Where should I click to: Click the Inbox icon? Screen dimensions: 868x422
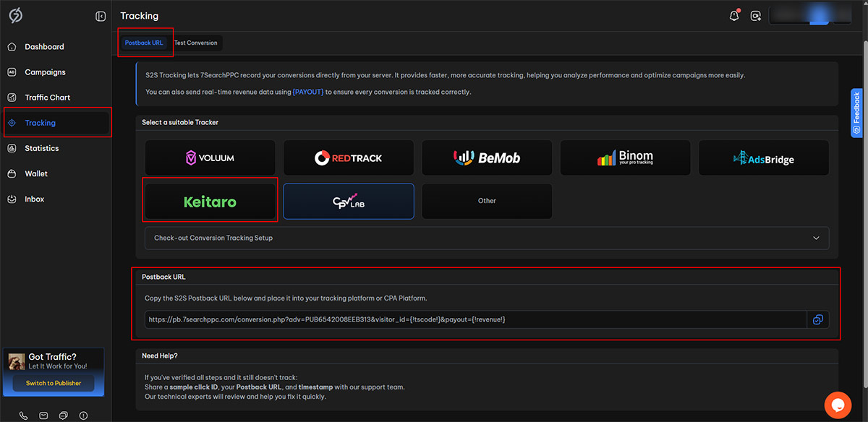coord(12,199)
